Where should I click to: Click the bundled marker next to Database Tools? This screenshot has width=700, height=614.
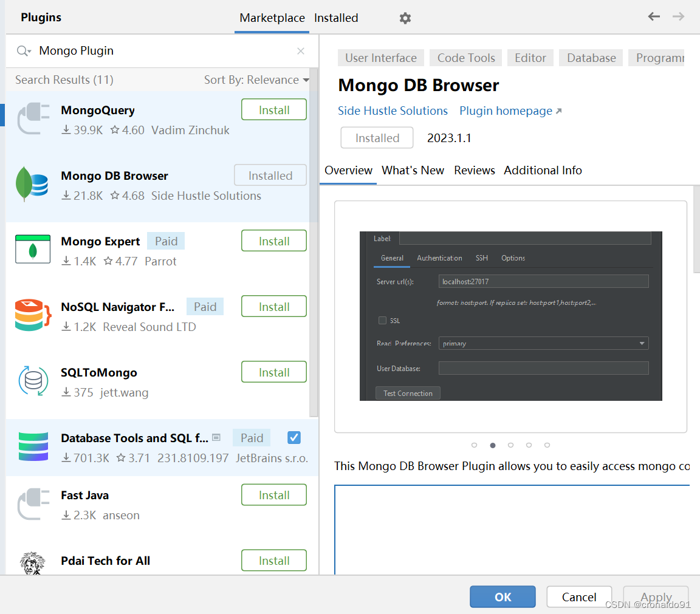click(x=216, y=438)
